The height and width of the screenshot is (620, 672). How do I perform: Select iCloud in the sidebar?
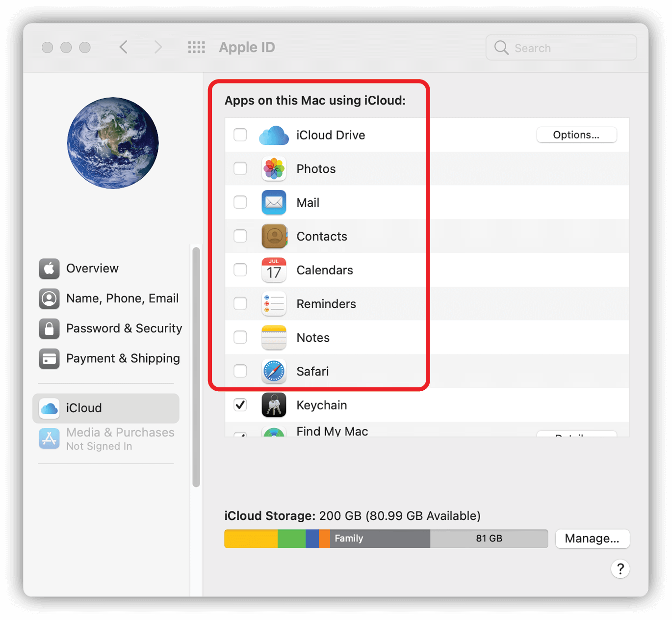[106, 408]
